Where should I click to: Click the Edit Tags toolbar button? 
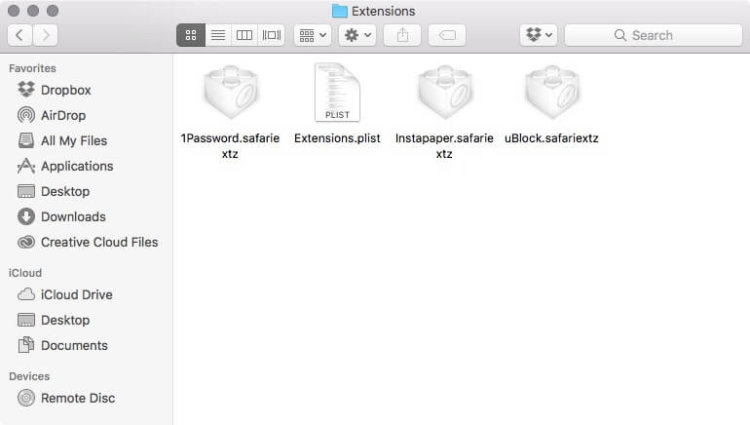click(447, 35)
